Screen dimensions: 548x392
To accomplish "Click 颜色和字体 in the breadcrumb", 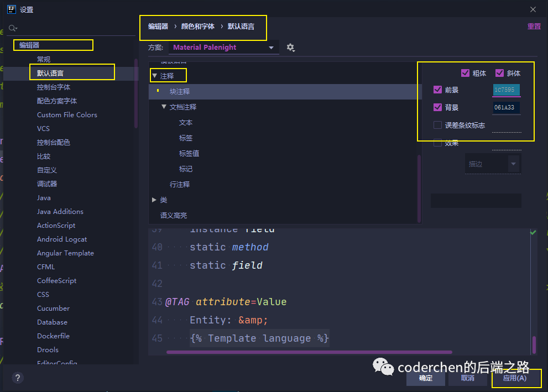I will pyautogui.click(x=198, y=27).
